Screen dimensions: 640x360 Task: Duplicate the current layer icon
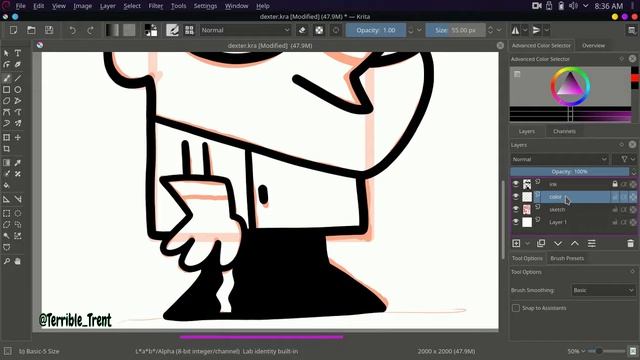[541, 243]
